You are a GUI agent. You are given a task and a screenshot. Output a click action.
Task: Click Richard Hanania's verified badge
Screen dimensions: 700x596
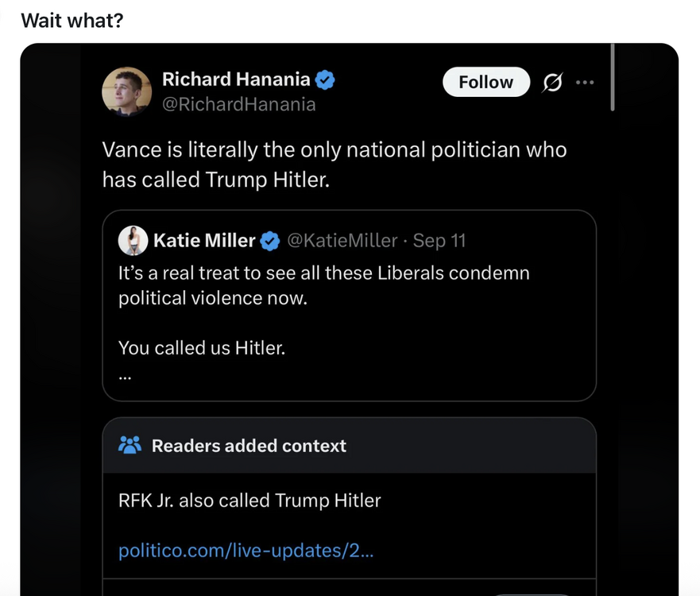323,79
